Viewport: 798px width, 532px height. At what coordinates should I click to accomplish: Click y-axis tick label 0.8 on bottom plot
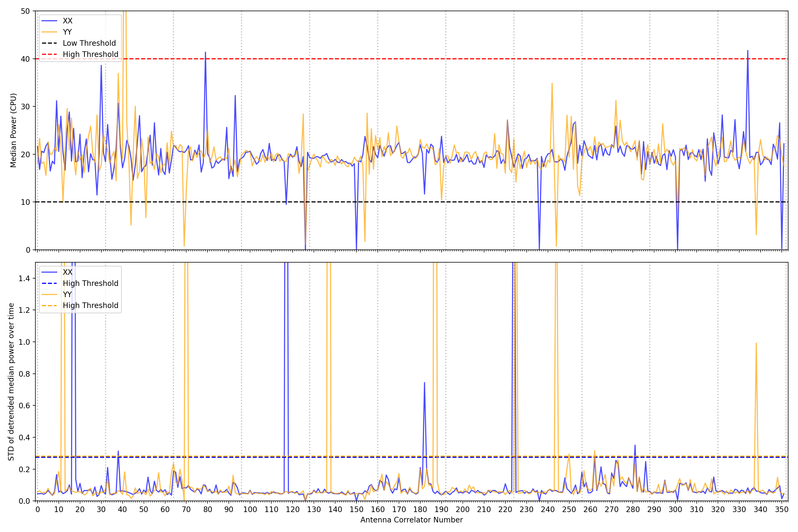(24, 374)
